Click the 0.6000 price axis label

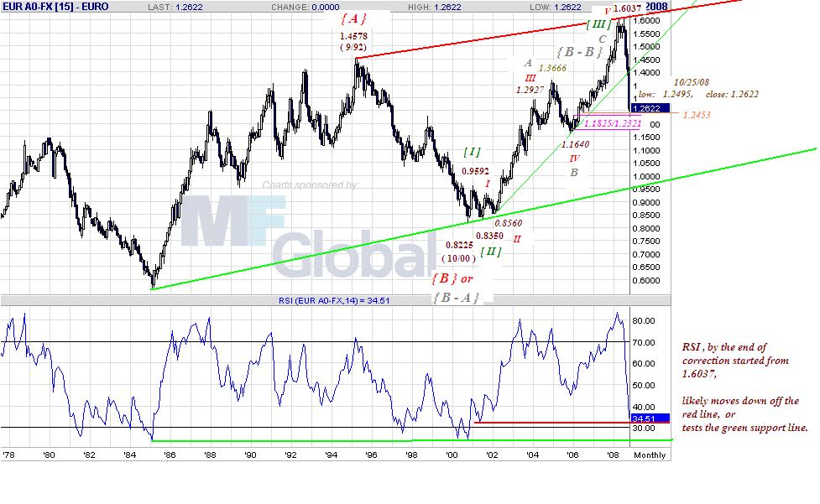coord(646,280)
